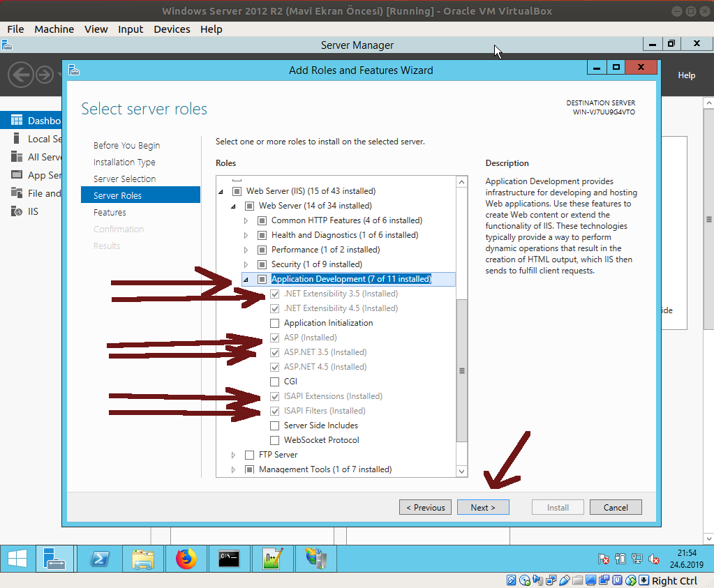
Task: Check the CGI checkbox
Action: 274,382
